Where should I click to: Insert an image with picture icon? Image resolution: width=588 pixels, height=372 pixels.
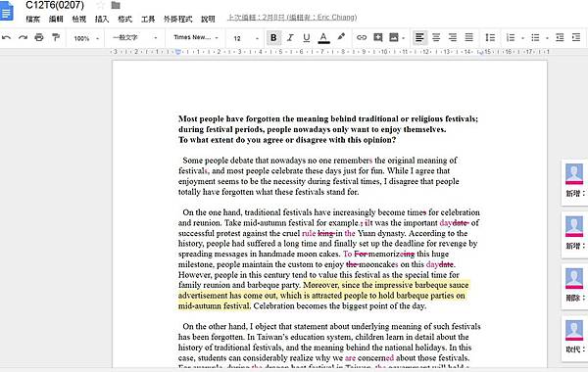(394, 37)
